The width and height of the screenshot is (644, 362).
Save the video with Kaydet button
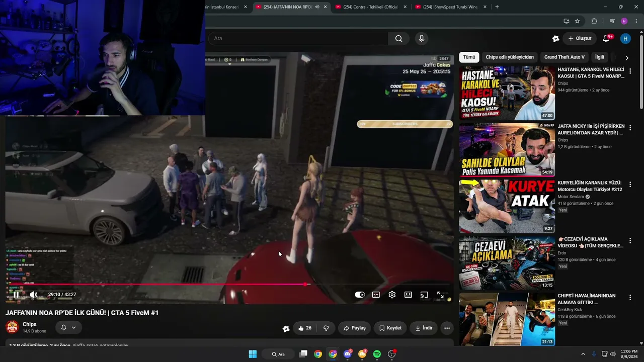pos(390,328)
